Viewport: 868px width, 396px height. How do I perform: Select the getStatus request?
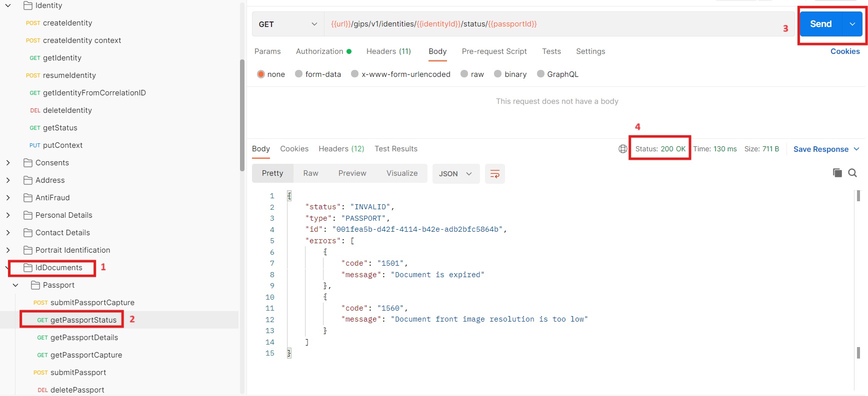point(53,128)
